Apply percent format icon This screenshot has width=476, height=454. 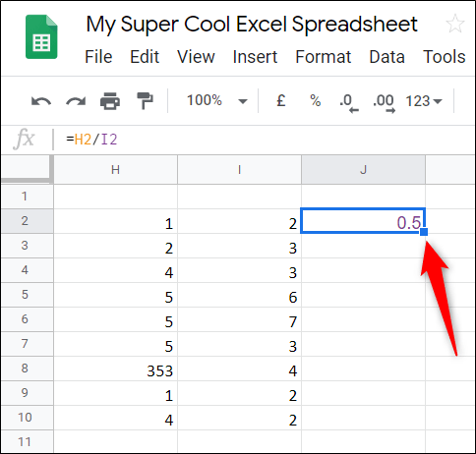tap(316, 100)
